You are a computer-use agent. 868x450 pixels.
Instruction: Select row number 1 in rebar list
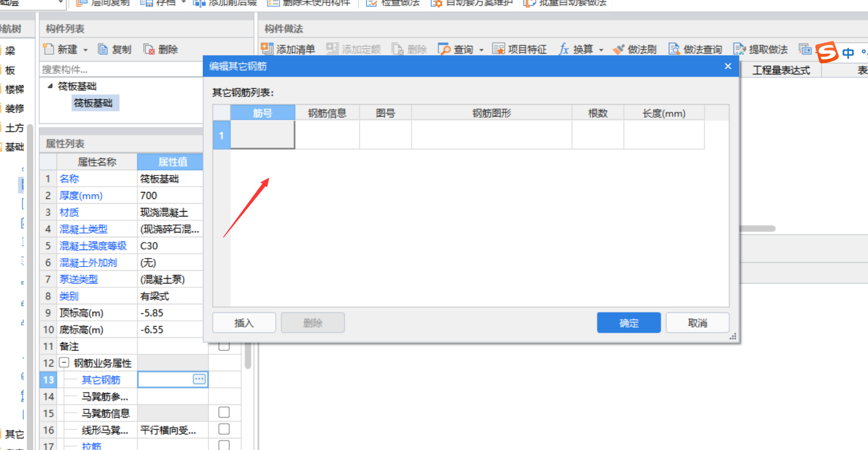pyautogui.click(x=221, y=135)
